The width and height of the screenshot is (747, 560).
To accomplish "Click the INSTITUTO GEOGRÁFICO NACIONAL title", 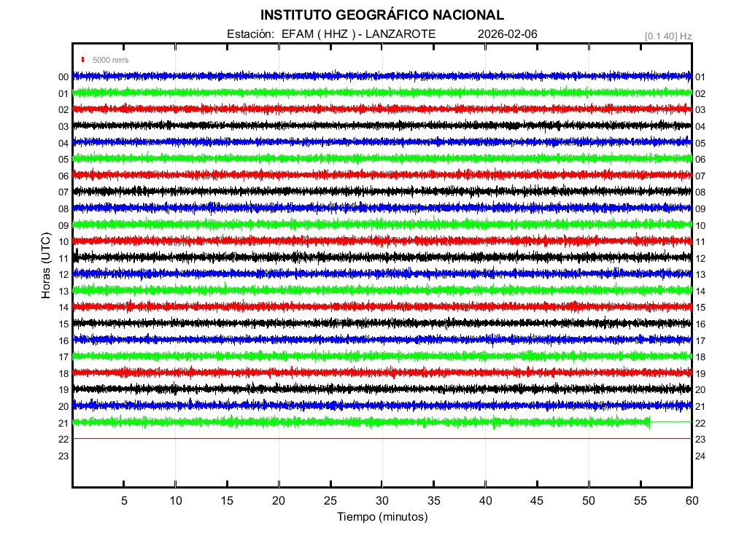I will coord(382,15).
